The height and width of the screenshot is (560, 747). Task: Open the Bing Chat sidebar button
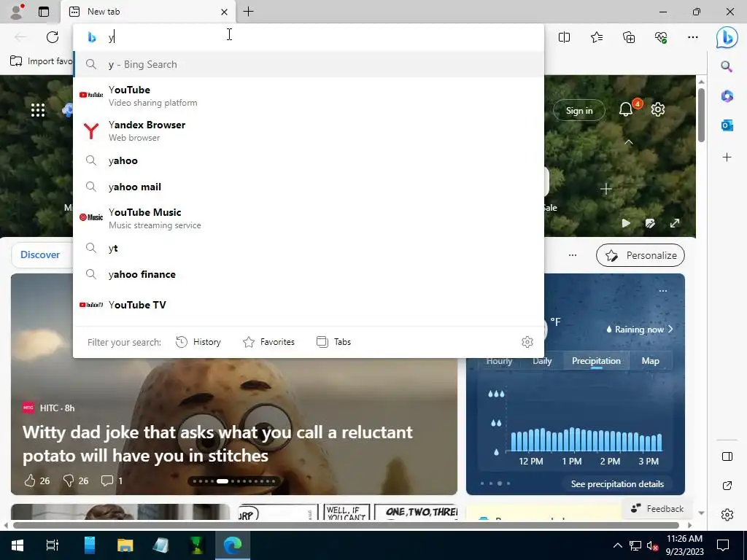[727, 37]
